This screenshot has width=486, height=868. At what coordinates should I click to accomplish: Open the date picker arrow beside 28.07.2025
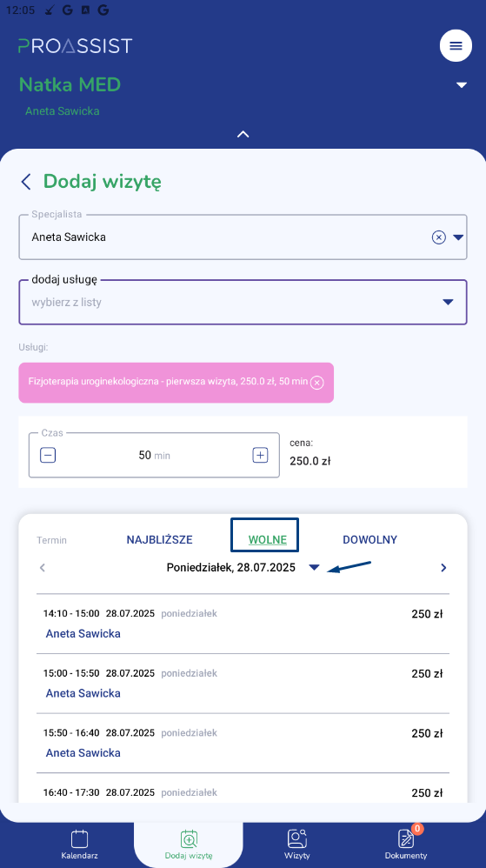point(314,567)
